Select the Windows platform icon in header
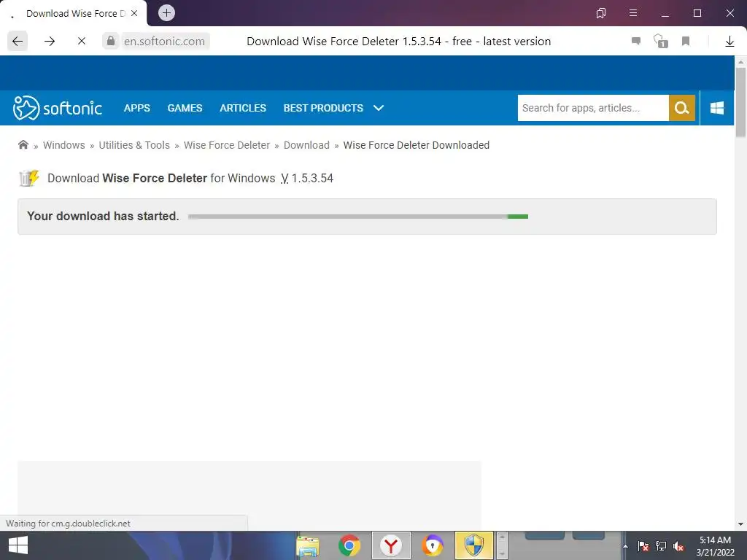The width and height of the screenshot is (747, 560). click(x=717, y=108)
